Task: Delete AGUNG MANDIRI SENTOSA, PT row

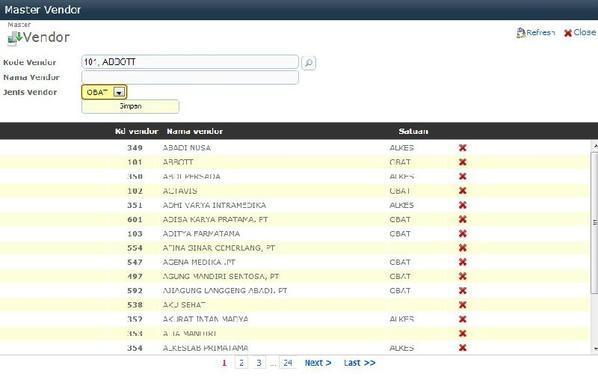Action: (x=463, y=276)
